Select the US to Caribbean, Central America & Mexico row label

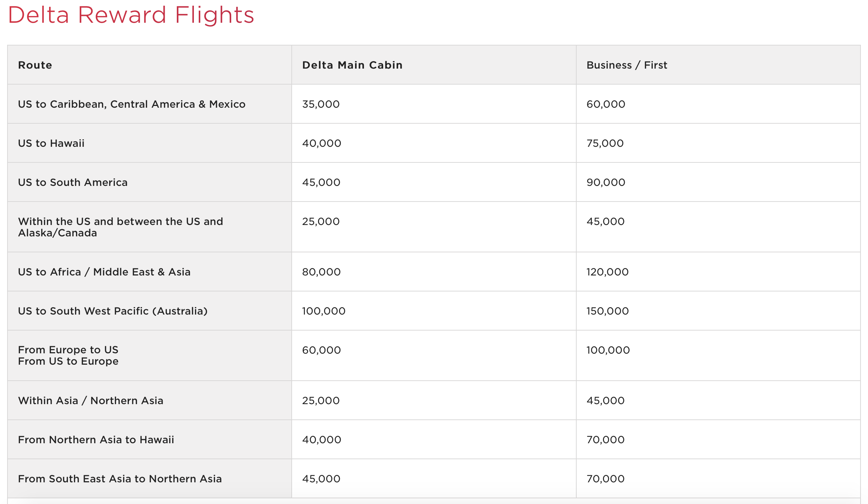click(x=132, y=104)
